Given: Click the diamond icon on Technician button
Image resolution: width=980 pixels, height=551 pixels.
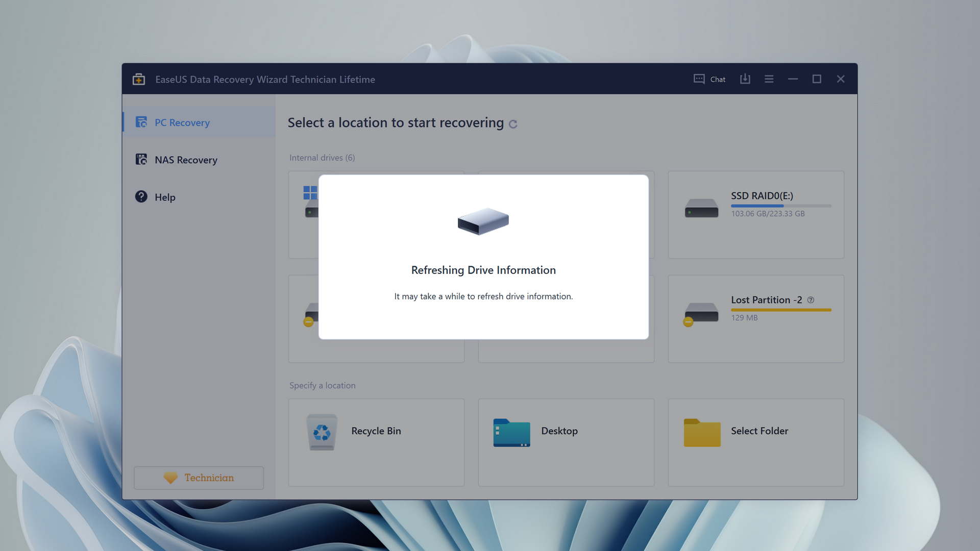Looking at the screenshot, I should click(170, 478).
